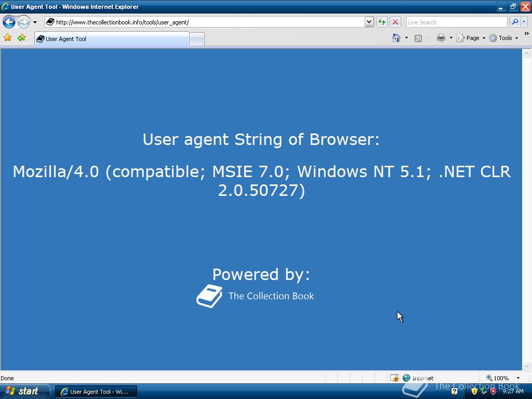Open the Page menu

click(x=471, y=38)
